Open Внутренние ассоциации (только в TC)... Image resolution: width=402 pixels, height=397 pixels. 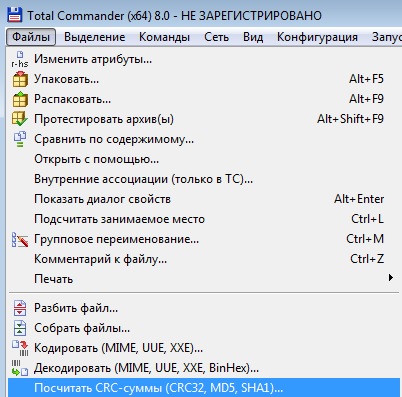click(x=204, y=179)
